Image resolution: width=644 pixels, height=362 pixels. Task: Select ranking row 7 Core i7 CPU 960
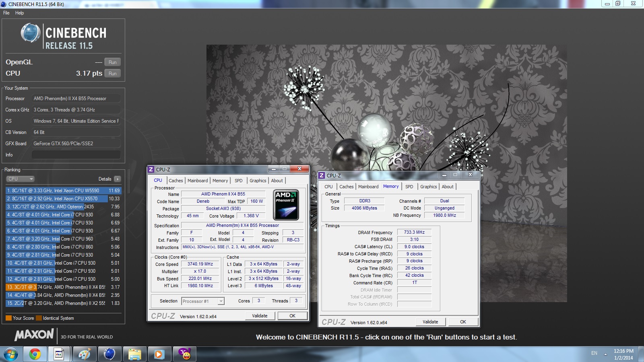[63, 239]
